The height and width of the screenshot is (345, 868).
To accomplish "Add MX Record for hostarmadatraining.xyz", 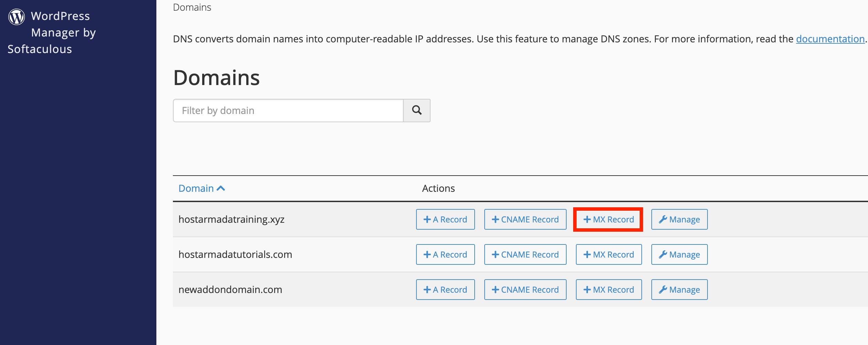I will click(x=609, y=219).
